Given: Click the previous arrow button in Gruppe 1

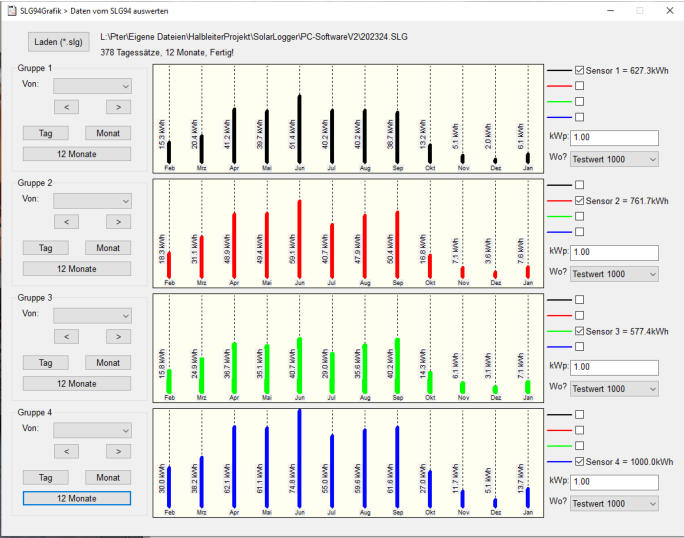Looking at the screenshot, I should 64,107.
